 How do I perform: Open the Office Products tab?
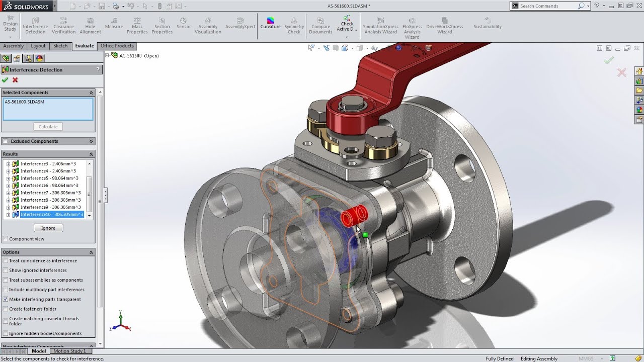tap(117, 46)
